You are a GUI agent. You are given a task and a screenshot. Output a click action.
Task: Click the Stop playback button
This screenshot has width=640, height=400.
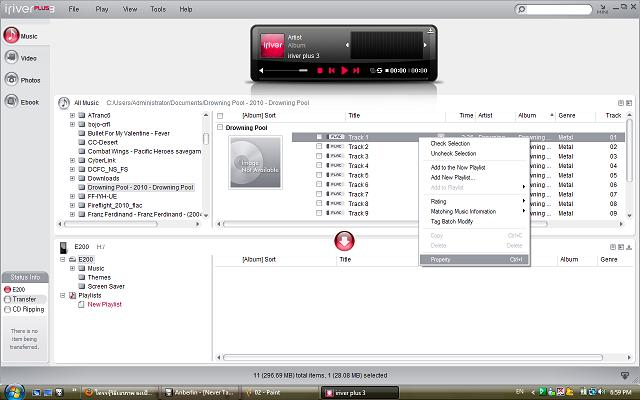point(320,71)
